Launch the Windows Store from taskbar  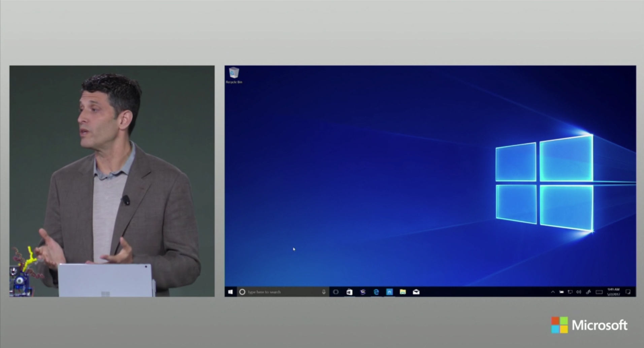point(349,292)
